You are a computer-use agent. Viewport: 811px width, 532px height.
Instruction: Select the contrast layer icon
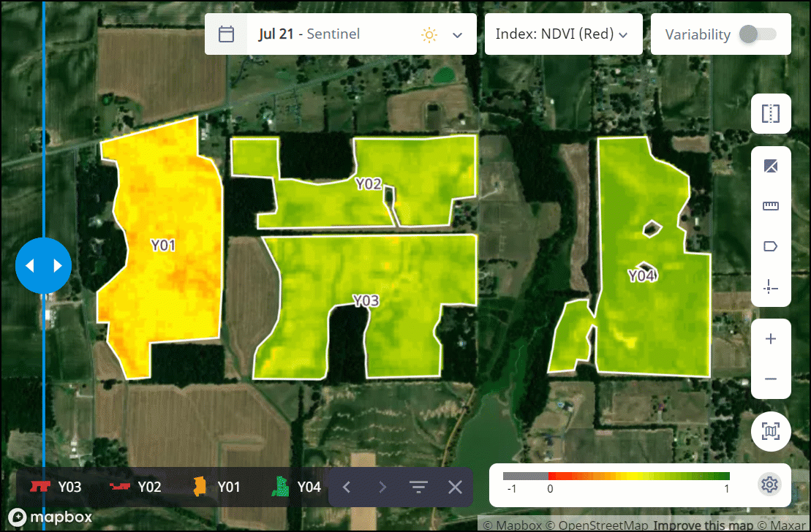(771, 167)
